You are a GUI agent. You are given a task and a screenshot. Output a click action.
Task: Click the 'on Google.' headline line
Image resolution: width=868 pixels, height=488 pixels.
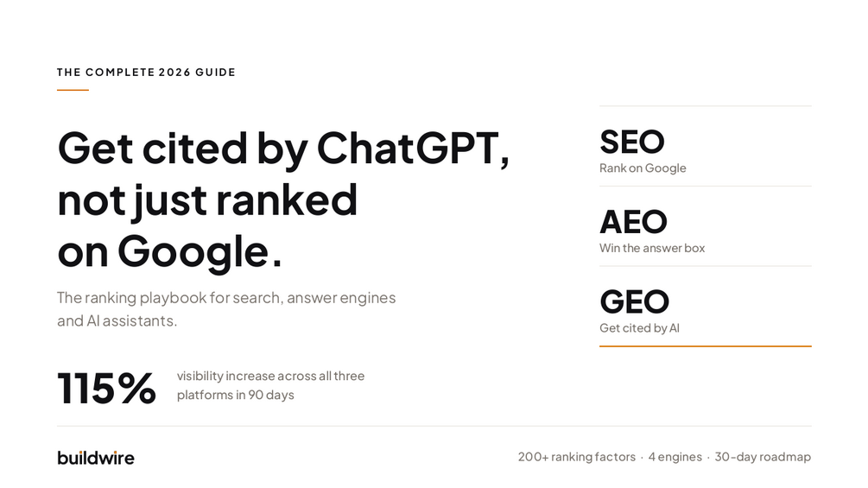(x=169, y=251)
